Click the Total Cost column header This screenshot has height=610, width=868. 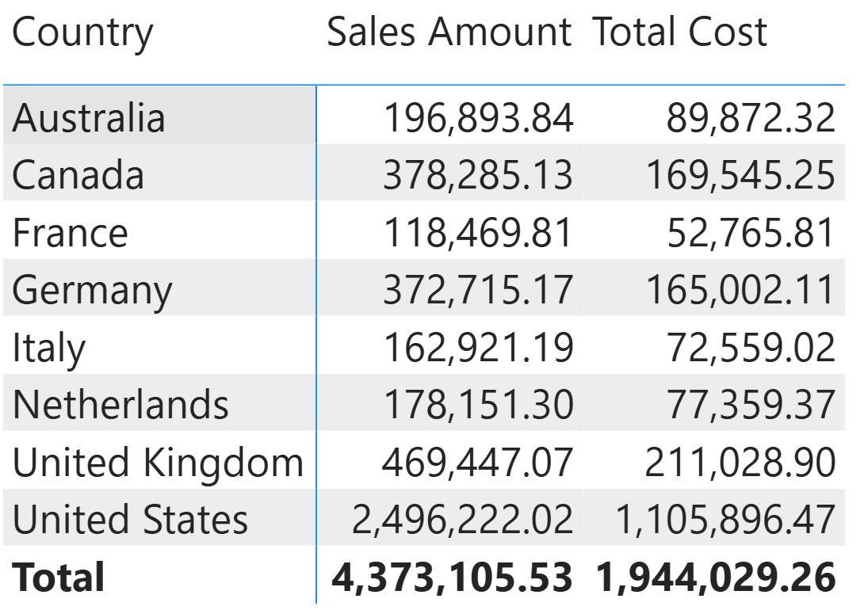click(680, 33)
